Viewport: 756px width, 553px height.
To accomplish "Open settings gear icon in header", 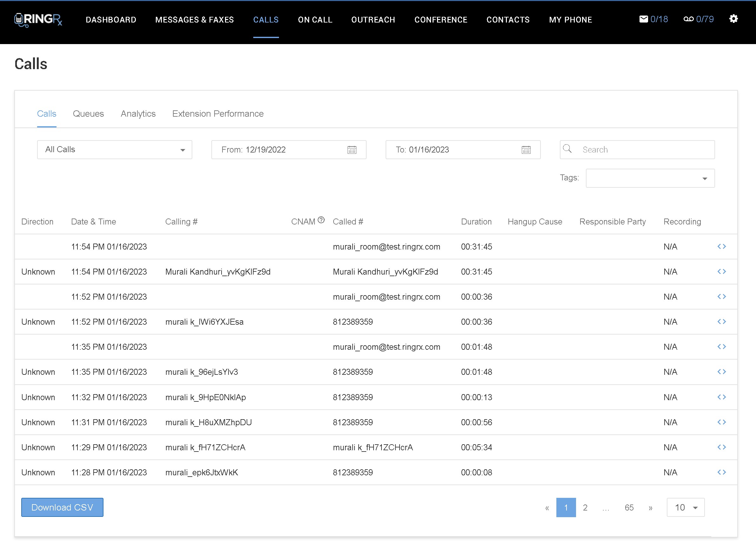I will coord(733,19).
